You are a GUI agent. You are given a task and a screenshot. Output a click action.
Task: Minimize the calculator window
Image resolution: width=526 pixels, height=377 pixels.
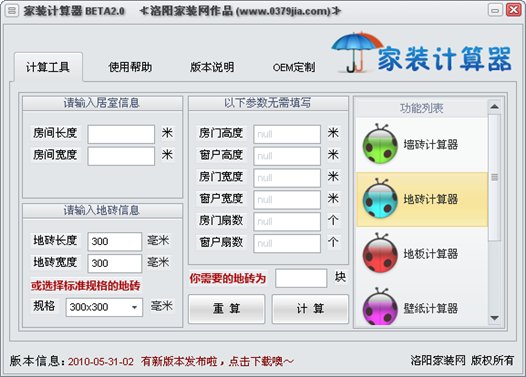[x=495, y=10]
